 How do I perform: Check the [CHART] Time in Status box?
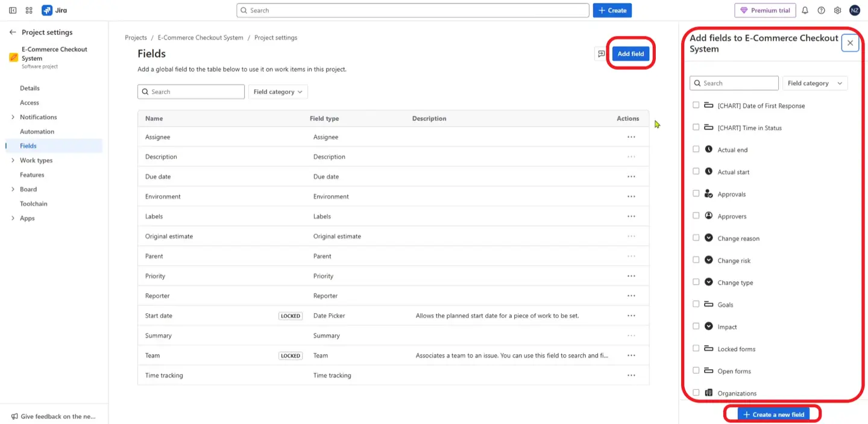pyautogui.click(x=696, y=127)
